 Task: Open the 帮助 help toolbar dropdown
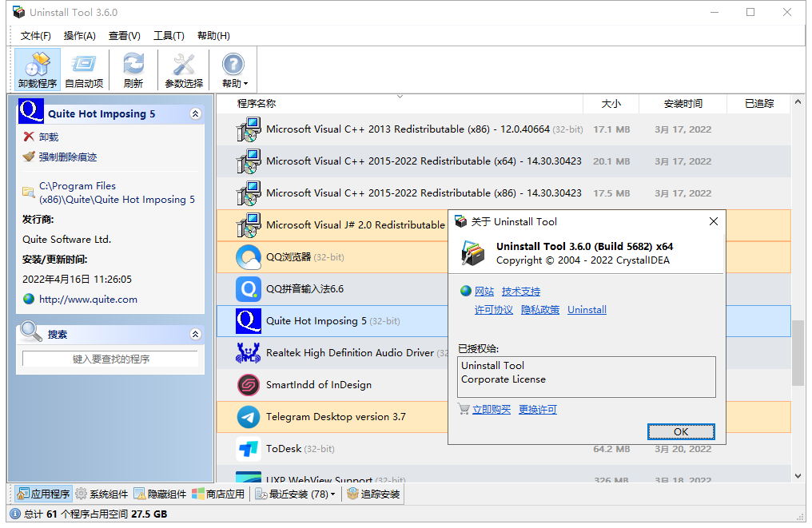coord(234,69)
